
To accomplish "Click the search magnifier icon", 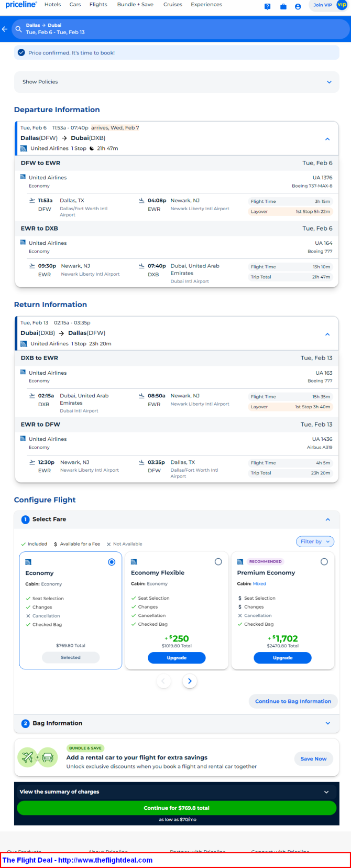I will tap(18, 29).
